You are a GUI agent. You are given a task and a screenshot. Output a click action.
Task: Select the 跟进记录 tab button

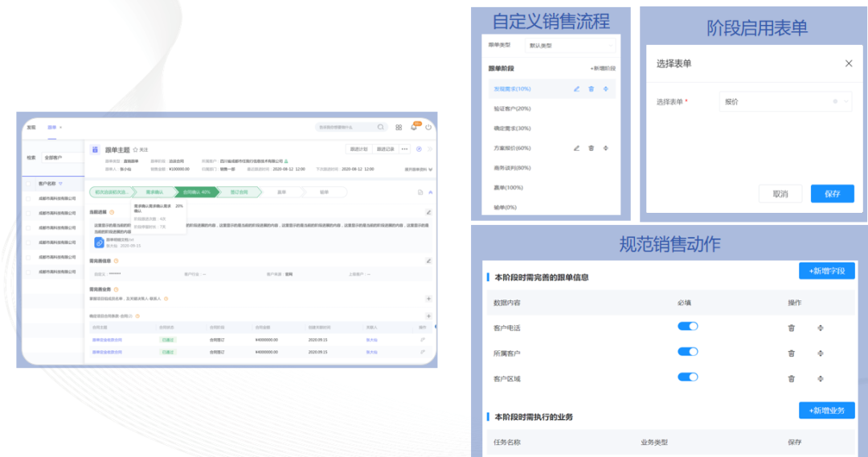coord(384,149)
